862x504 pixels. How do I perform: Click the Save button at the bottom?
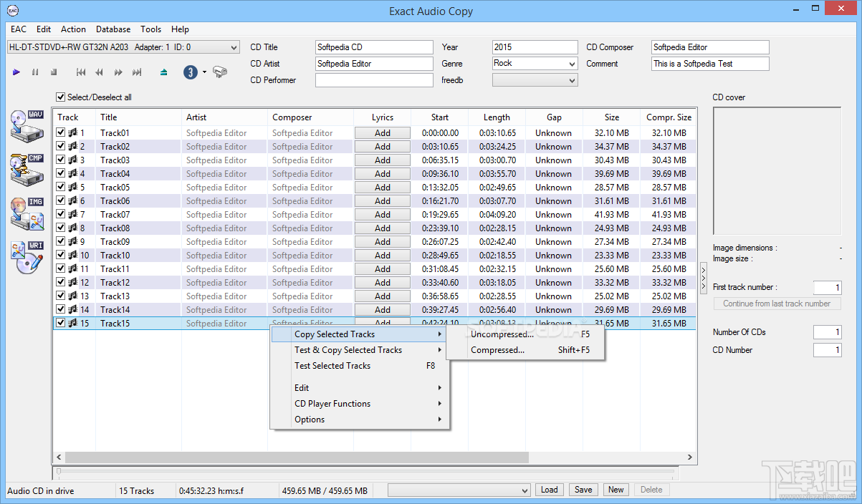tap(583, 490)
